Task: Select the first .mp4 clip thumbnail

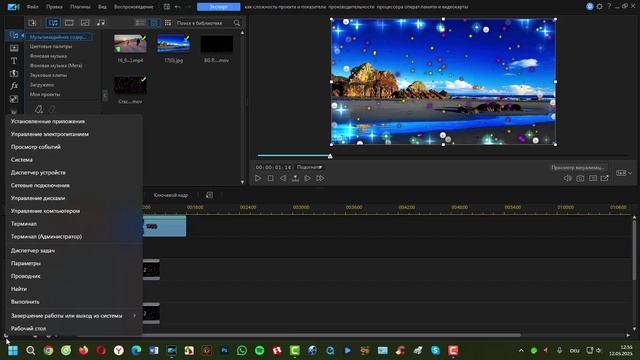Action: pyautogui.click(x=130, y=44)
